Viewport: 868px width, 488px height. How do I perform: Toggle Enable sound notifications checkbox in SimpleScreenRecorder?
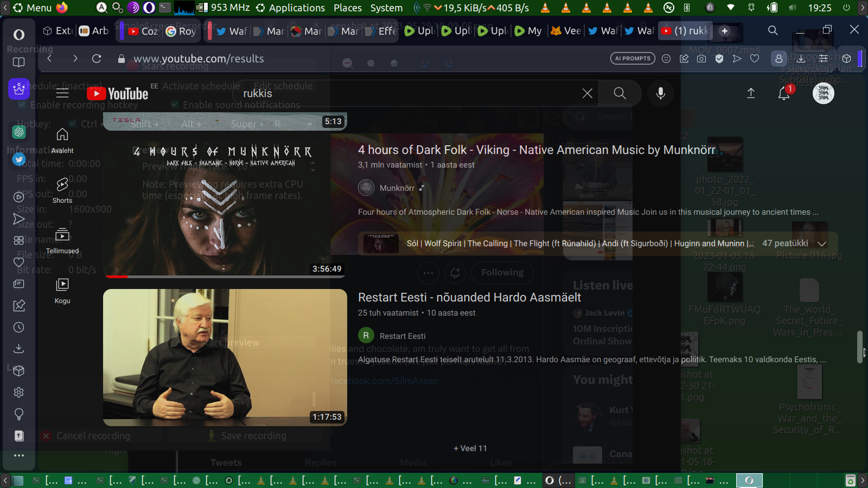point(174,105)
